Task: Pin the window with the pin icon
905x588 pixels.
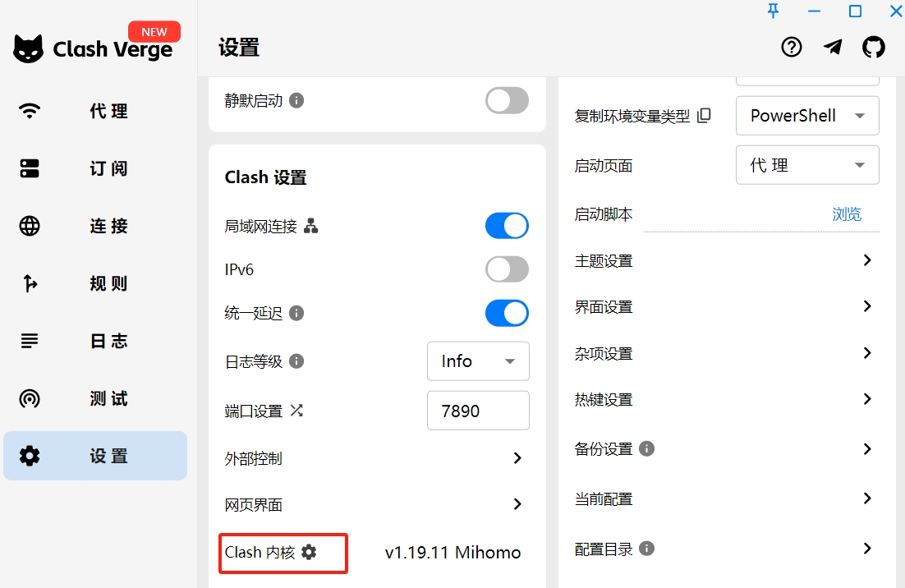Action: pyautogui.click(x=773, y=11)
